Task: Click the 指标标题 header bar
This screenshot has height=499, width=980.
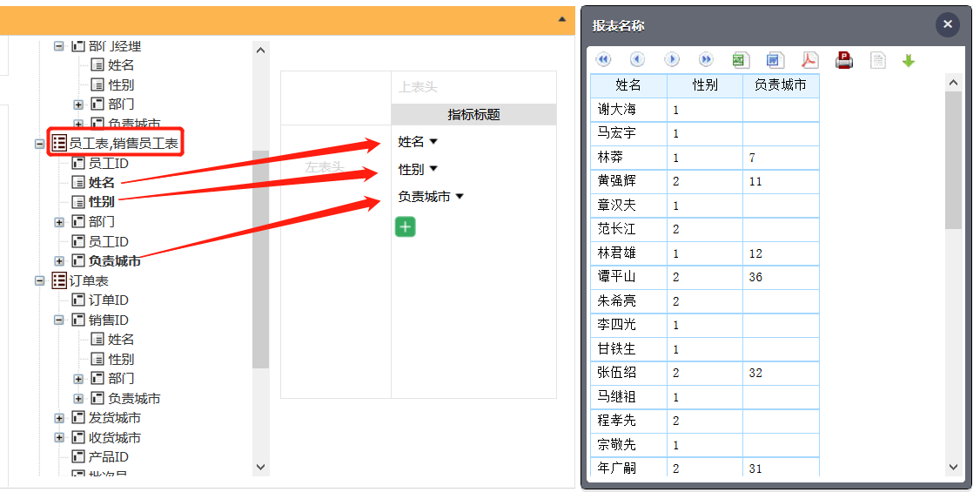Action: (x=473, y=114)
